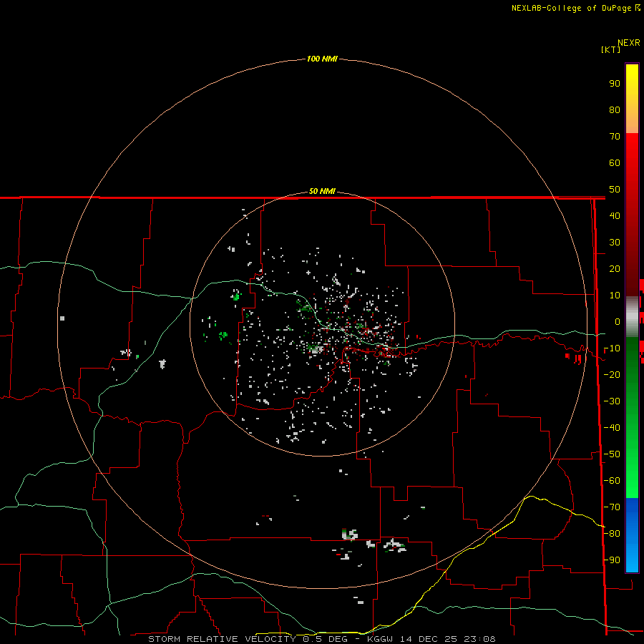Click the KT units label above color scale

coord(611,49)
